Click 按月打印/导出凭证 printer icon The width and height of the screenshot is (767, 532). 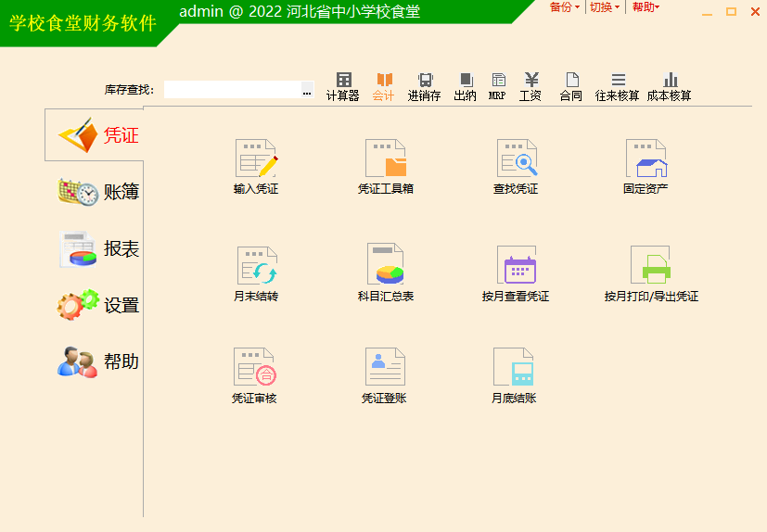[650, 267]
